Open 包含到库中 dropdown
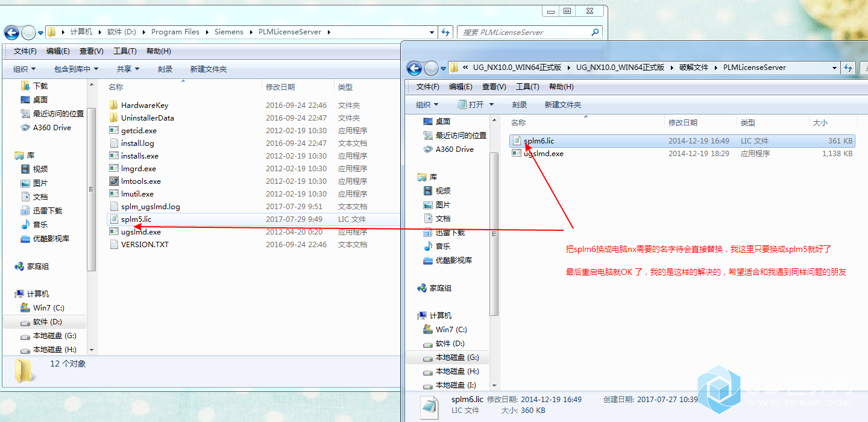This screenshot has width=868, height=422. click(76, 69)
